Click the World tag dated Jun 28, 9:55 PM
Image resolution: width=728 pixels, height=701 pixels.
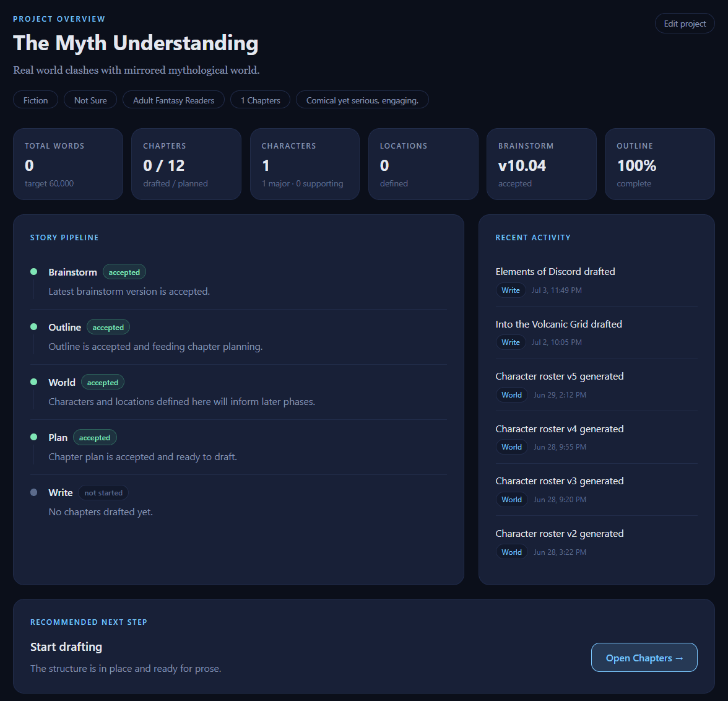511,447
